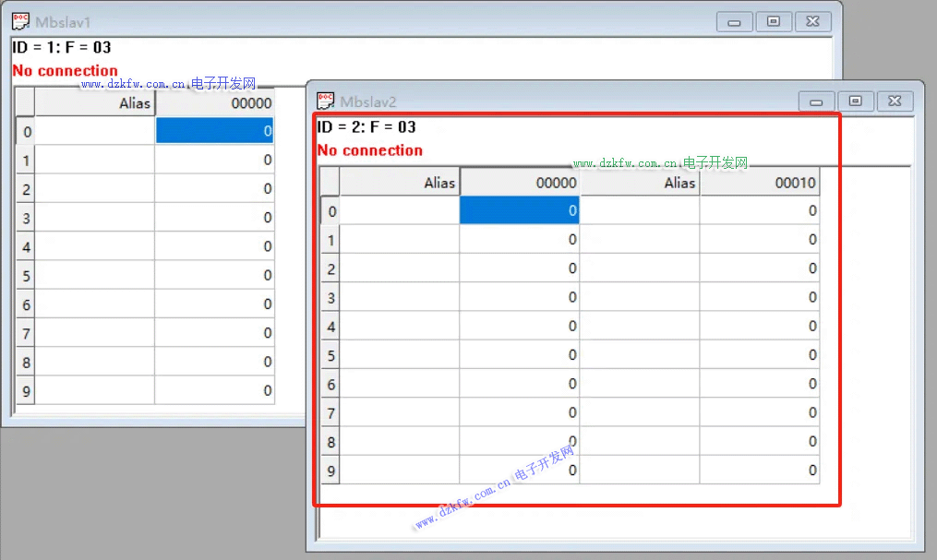Screen dimensions: 937x560
Task: Maximize the Mbslav1 window
Action: [x=774, y=22]
